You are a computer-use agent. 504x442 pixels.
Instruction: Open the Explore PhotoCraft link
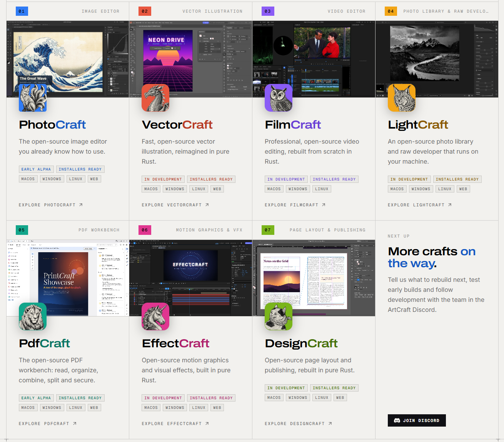pyautogui.click(x=51, y=205)
